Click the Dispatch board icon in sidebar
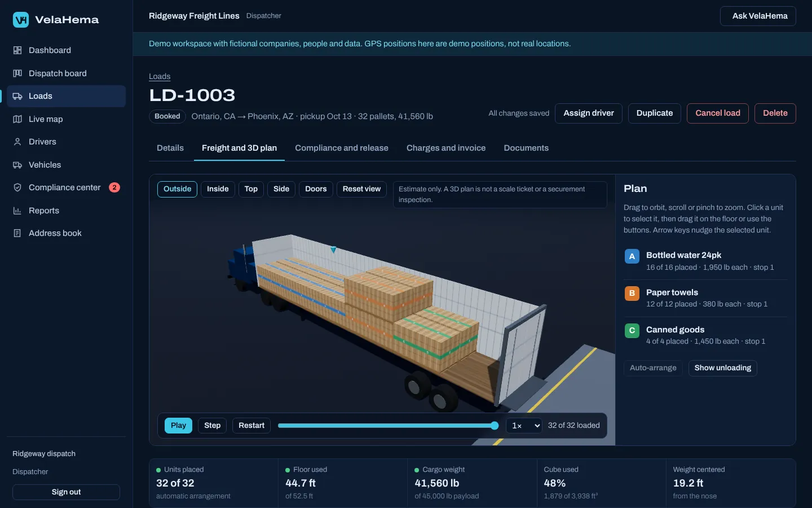Viewport: 812px width, 508px height. 17,73
